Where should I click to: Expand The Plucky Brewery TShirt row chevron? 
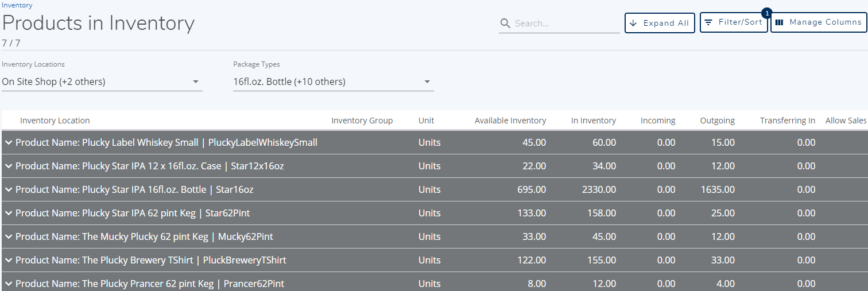[9, 260]
